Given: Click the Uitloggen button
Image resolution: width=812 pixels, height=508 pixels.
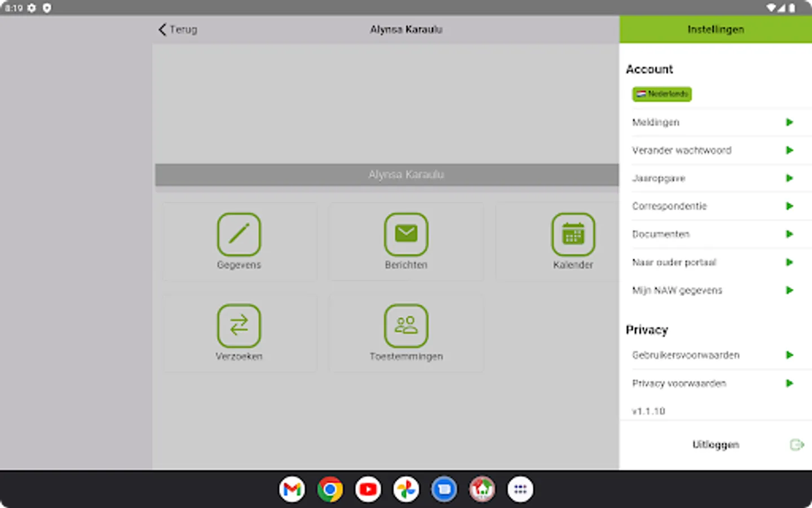Looking at the screenshot, I should pyautogui.click(x=716, y=445).
